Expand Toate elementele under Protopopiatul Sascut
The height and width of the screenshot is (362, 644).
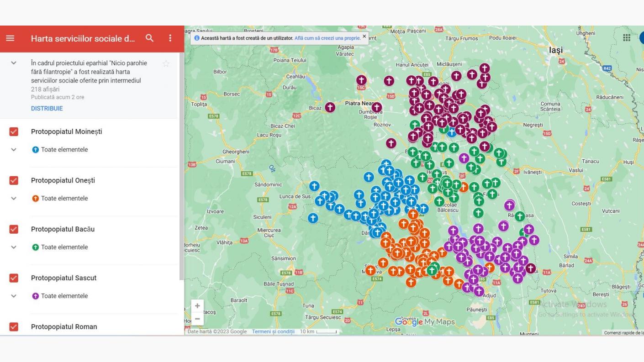click(13, 296)
